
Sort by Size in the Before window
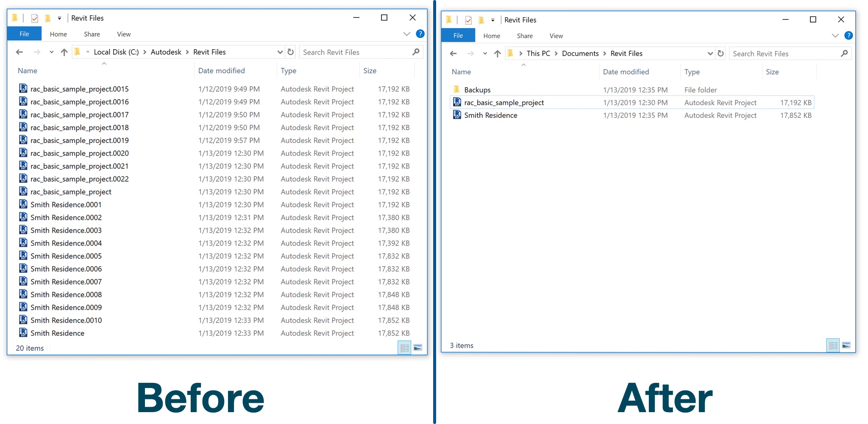370,71
